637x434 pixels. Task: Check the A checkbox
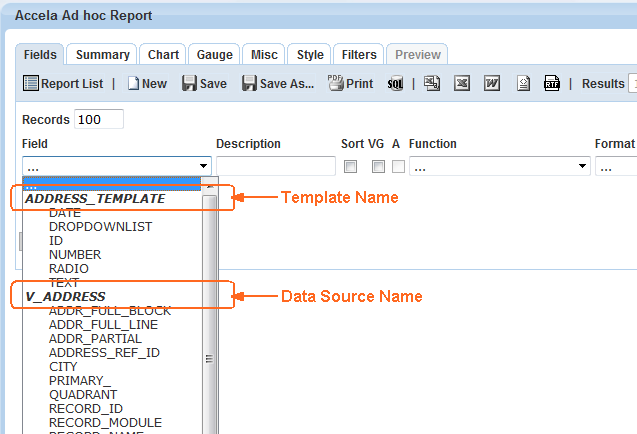click(x=397, y=166)
